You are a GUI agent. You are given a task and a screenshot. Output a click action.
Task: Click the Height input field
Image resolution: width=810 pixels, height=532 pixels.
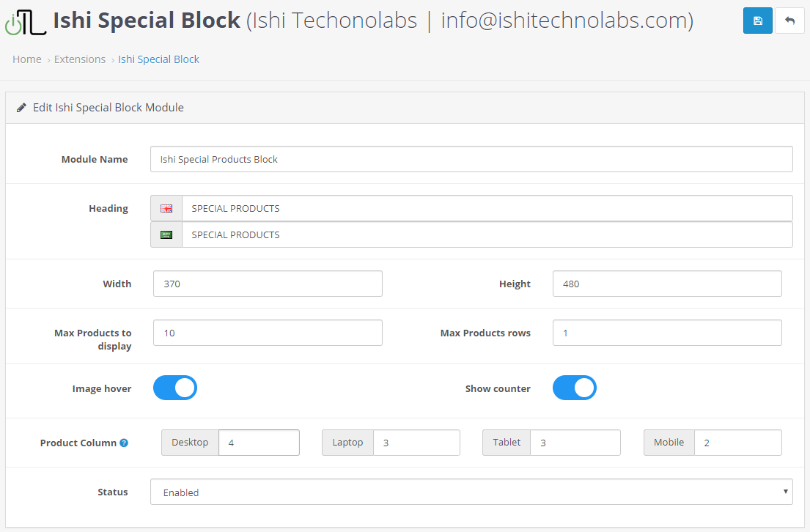(x=667, y=284)
